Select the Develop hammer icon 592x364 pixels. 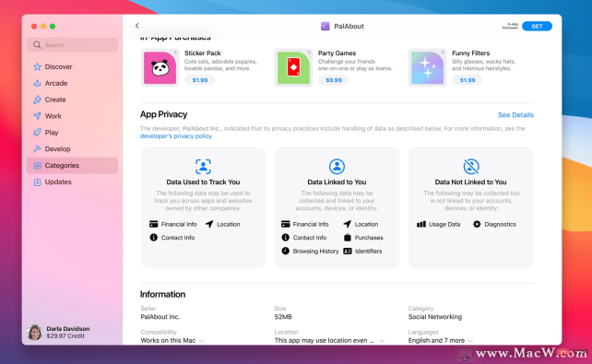pyautogui.click(x=37, y=149)
